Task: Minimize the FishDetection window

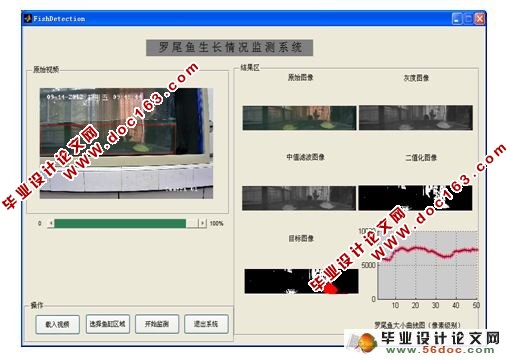Action: coord(457,19)
